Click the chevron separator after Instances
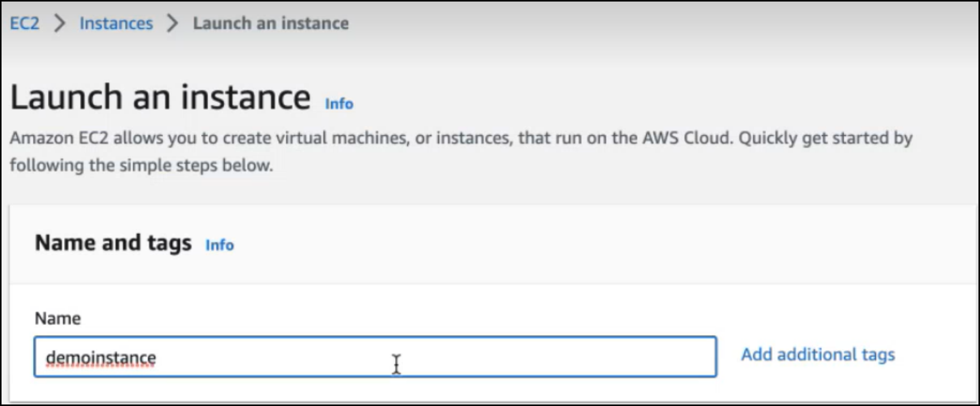Image resolution: width=980 pixels, height=406 pixels. pos(173,23)
